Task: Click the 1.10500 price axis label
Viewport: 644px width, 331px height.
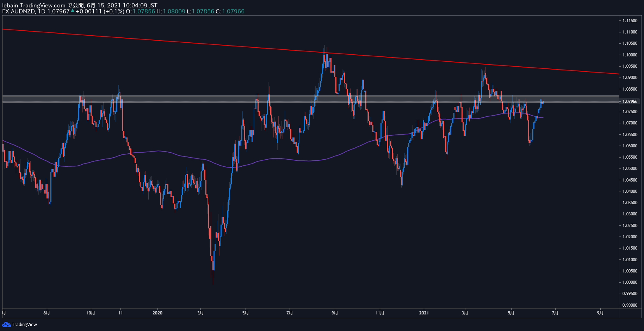Action: pyautogui.click(x=630, y=43)
